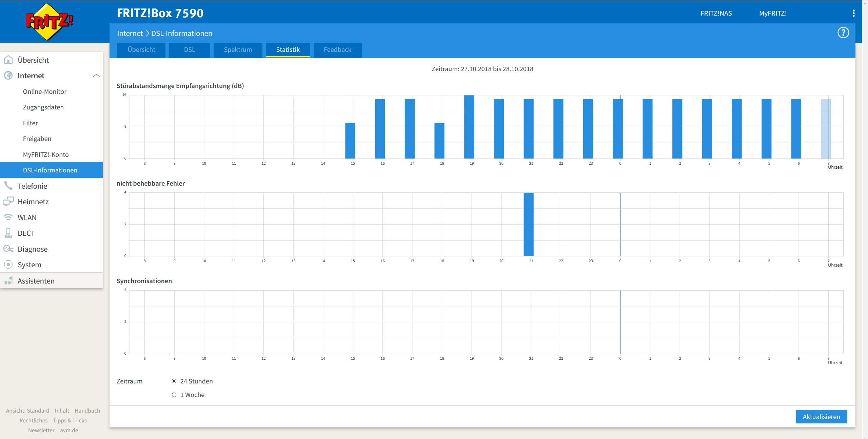
Task: Click the DECT handset icon
Action: pyautogui.click(x=8, y=233)
